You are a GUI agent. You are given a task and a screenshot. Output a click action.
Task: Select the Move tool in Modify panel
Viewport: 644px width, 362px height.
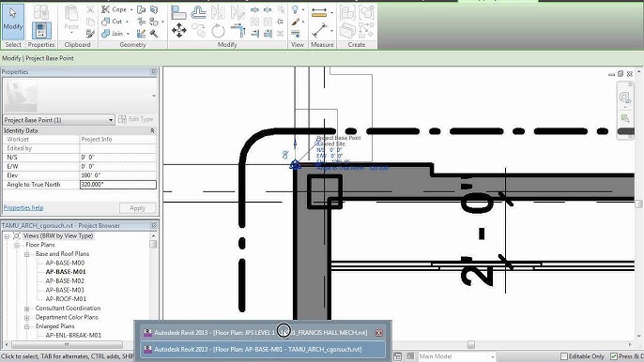pyautogui.click(x=178, y=30)
